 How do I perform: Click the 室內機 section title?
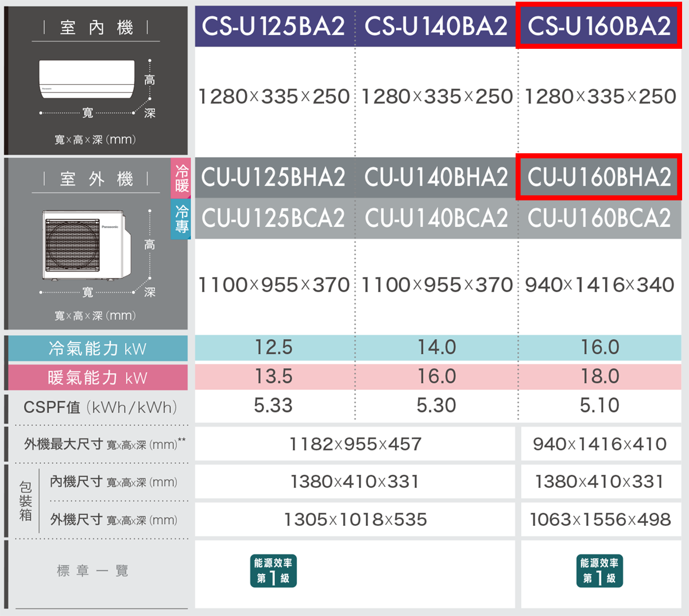96,28
